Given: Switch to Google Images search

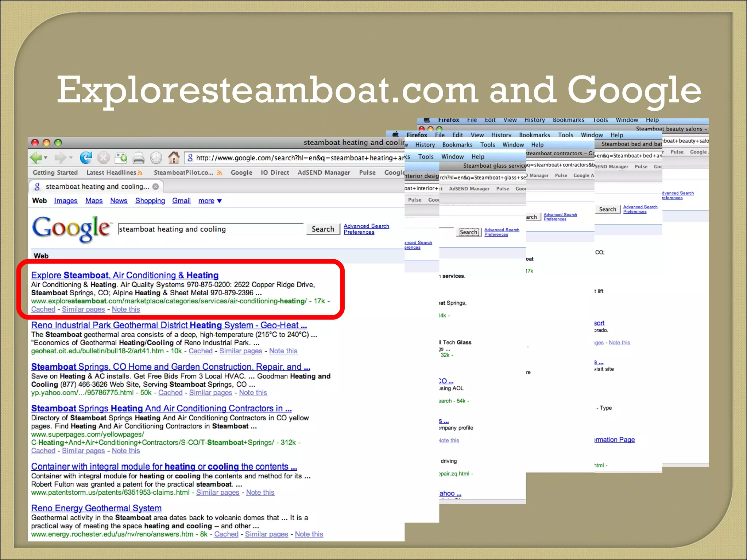Looking at the screenshot, I should [66, 201].
